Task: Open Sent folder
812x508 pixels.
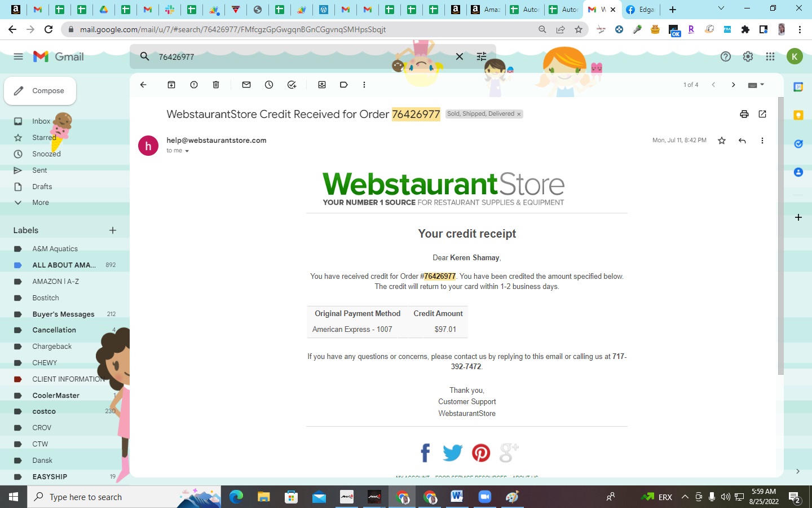Action: click(39, 170)
